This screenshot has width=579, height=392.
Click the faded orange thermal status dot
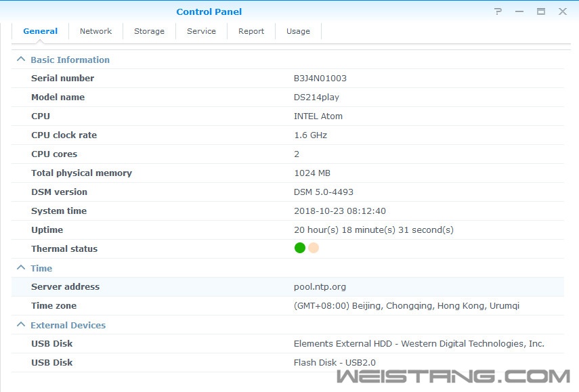click(314, 248)
